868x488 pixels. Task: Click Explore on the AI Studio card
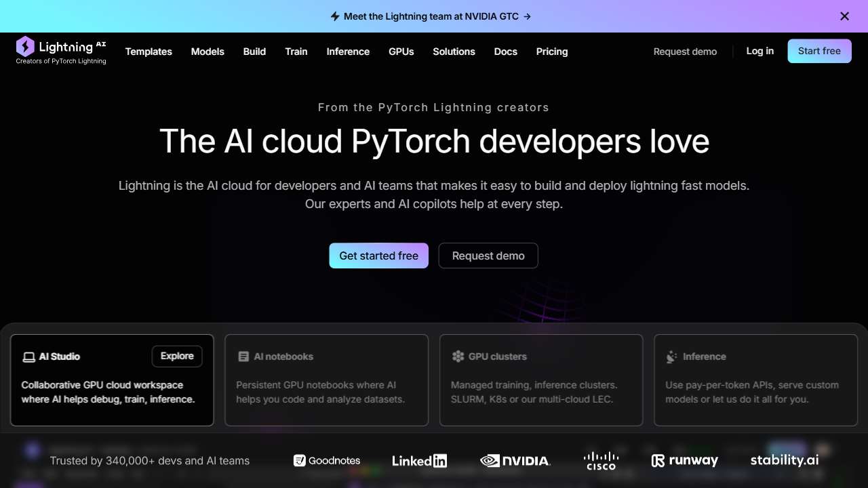pyautogui.click(x=177, y=356)
